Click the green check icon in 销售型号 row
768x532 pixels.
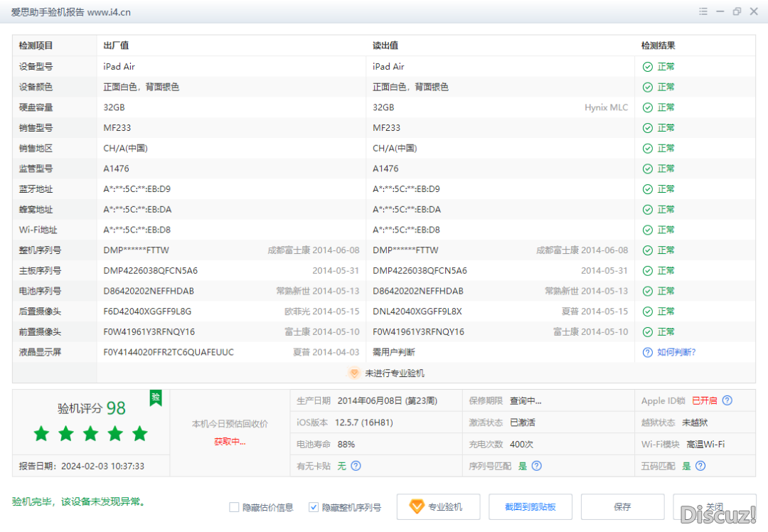(x=648, y=128)
